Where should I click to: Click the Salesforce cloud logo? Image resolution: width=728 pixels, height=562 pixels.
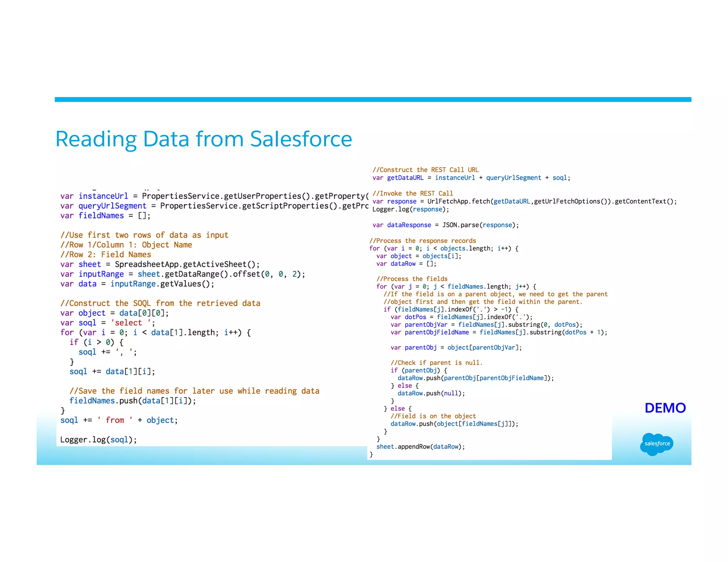tap(657, 444)
